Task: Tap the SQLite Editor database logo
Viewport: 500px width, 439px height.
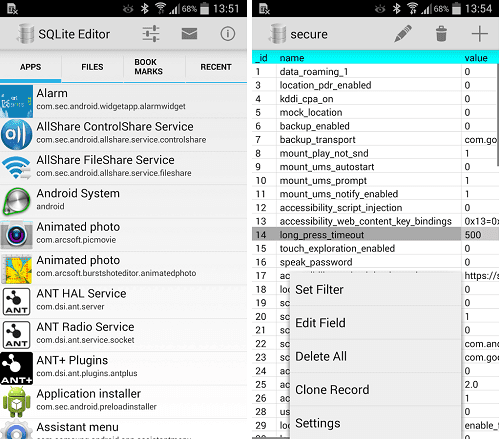Action: [x=26, y=34]
